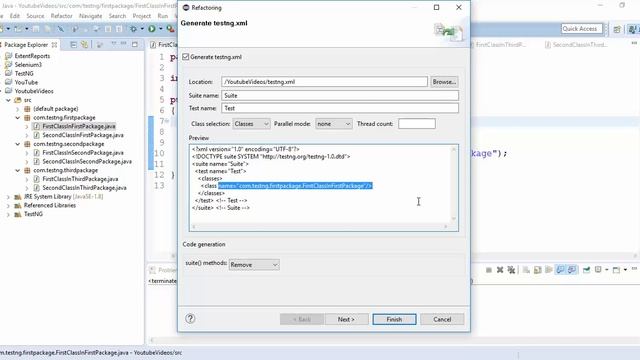Open the dialog help question mark icon

[x=190, y=318]
